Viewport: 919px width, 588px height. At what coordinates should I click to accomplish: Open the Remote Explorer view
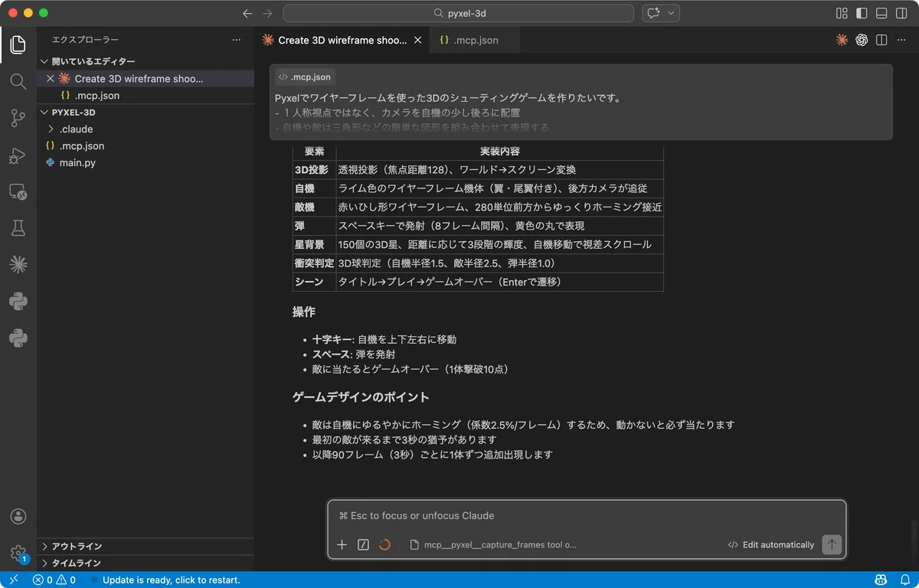point(18,191)
